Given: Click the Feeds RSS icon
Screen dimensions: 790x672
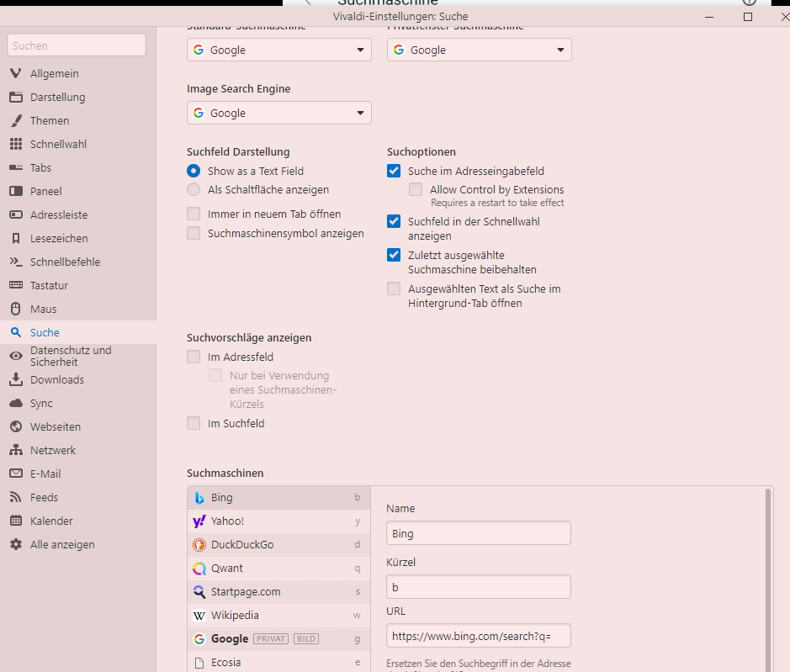Looking at the screenshot, I should tap(15, 497).
